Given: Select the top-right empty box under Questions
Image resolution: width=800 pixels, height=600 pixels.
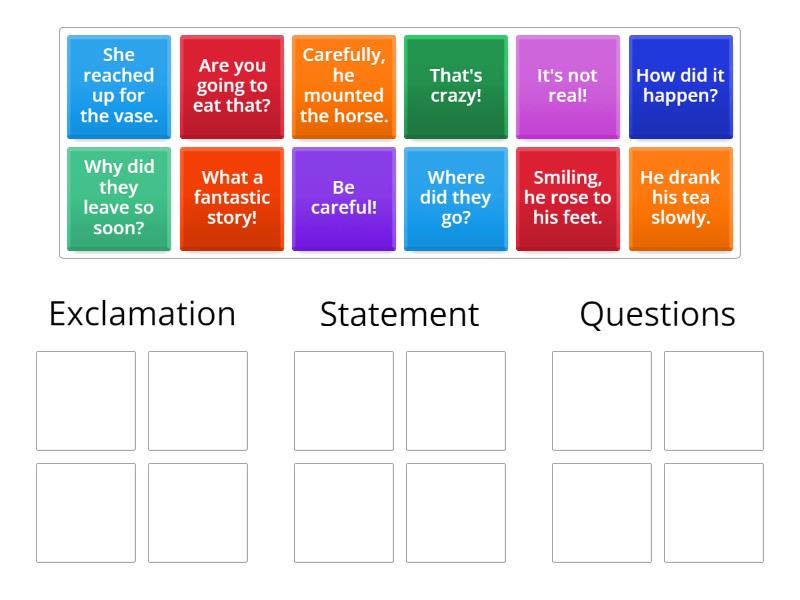Looking at the screenshot, I should 713,399.
